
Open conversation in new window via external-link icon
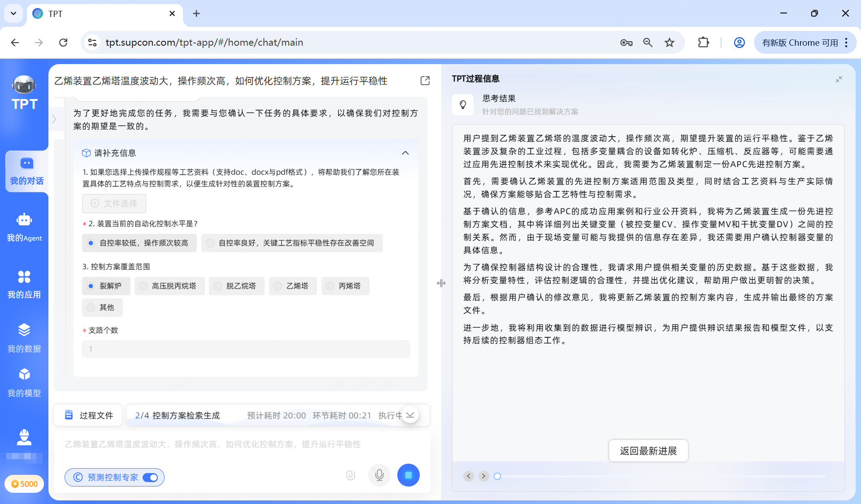pos(425,81)
